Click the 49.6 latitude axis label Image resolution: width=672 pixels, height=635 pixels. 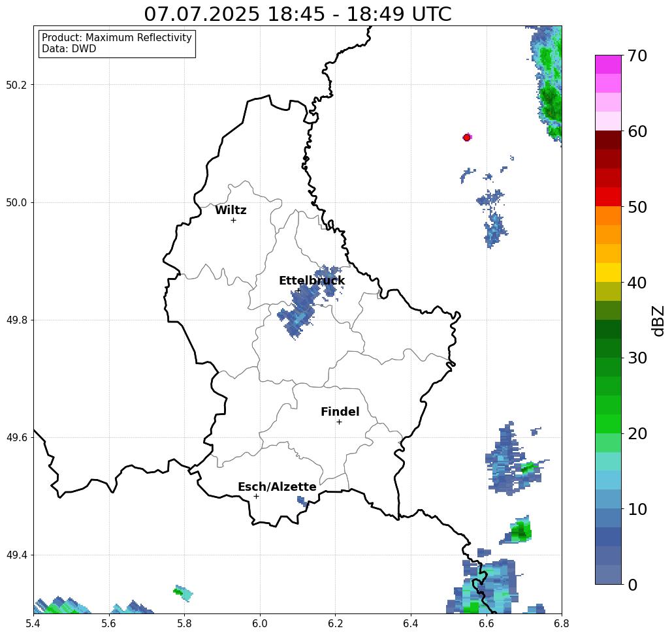click(x=16, y=438)
